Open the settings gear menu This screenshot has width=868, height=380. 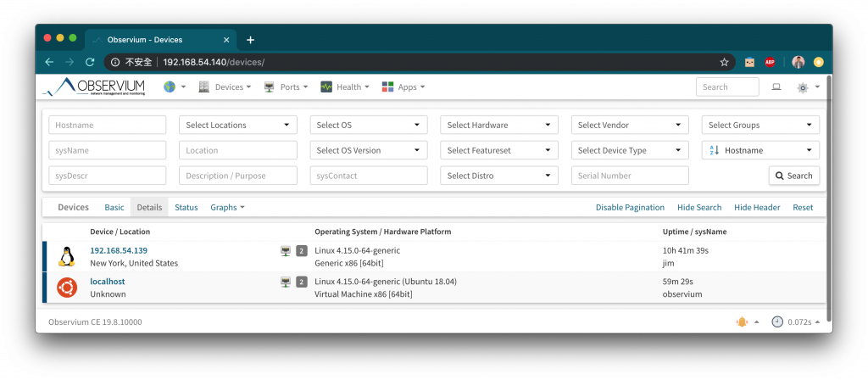(803, 87)
